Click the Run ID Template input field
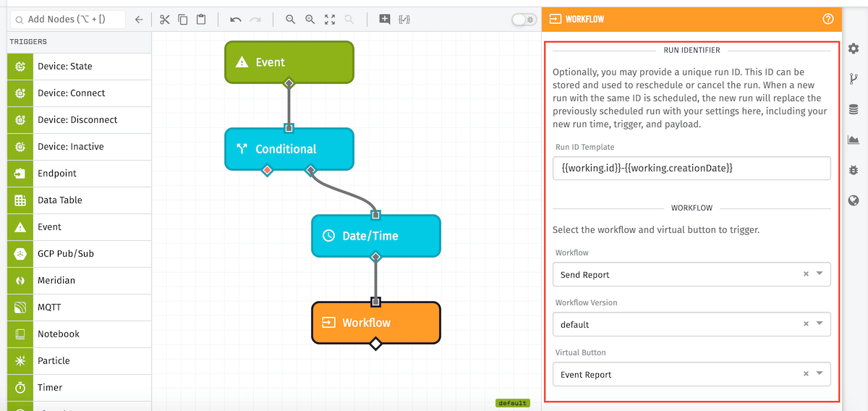The image size is (868, 411). tap(692, 169)
